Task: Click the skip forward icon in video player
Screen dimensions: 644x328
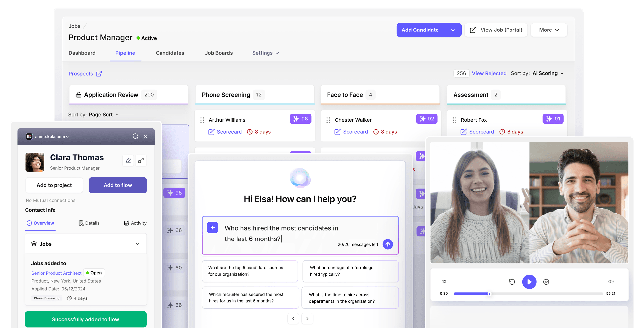Action: coord(546,282)
